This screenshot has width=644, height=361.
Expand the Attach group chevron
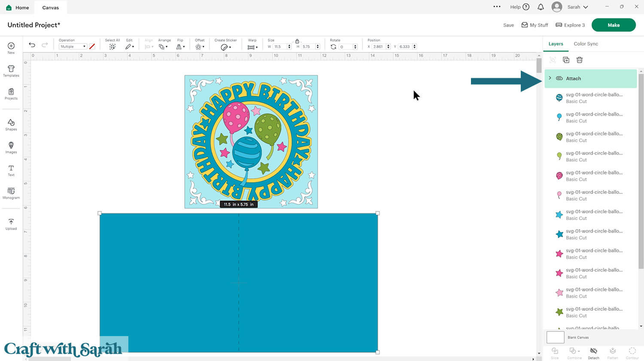(x=550, y=78)
